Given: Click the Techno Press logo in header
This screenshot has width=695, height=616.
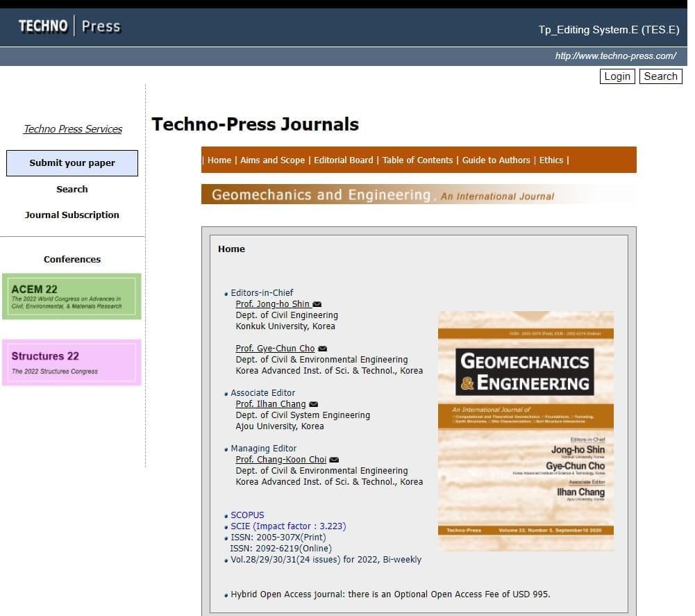Looking at the screenshot, I should pos(69,27).
